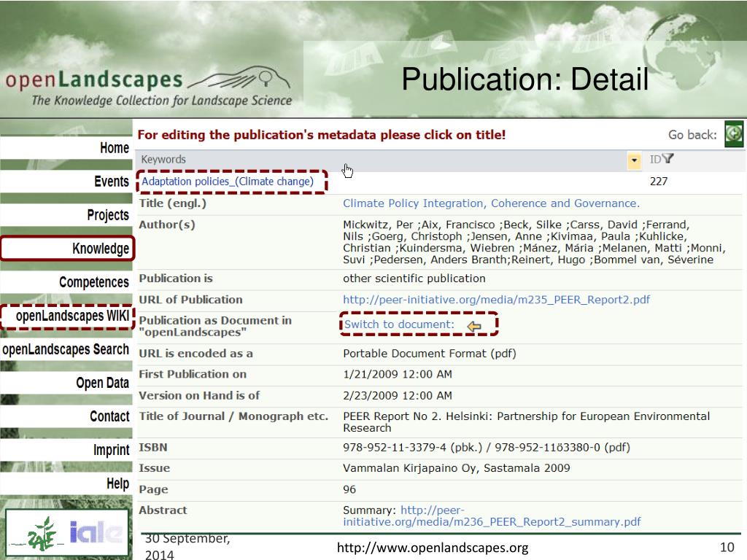Click the ID column filter icon
The image size is (747, 560).
(x=668, y=158)
